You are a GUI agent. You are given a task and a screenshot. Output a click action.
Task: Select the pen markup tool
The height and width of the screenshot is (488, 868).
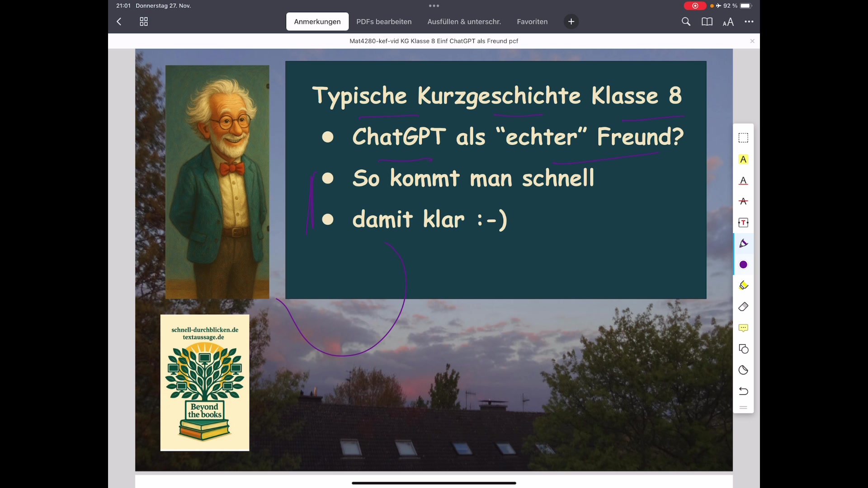click(x=744, y=243)
